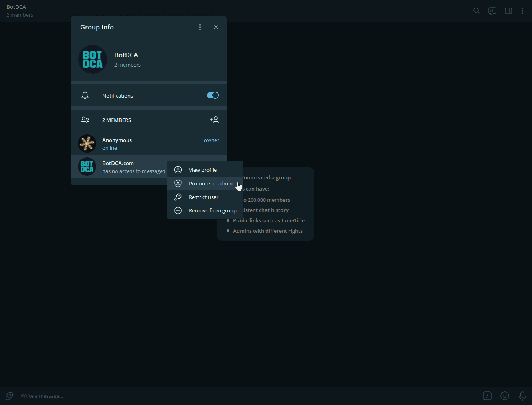Click the microphone voice message icon
Image resolution: width=532 pixels, height=405 pixels.
(x=522, y=396)
